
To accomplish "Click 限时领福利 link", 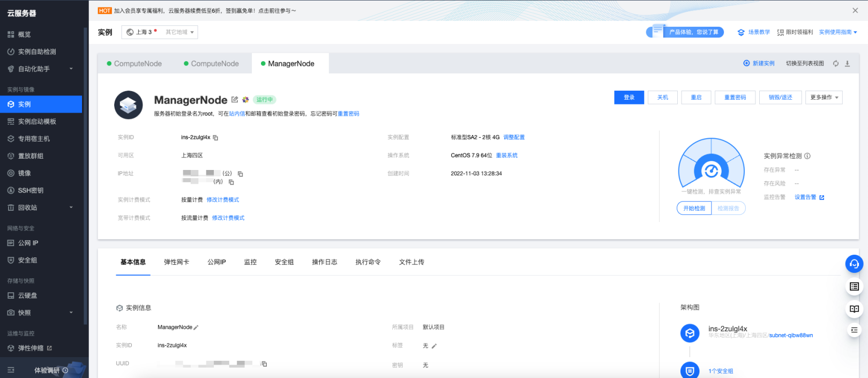I will pyautogui.click(x=795, y=32).
